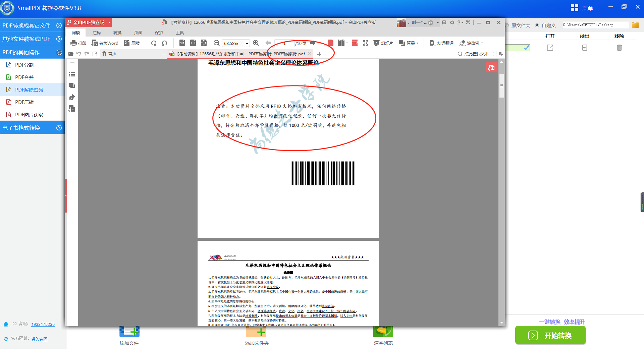Screen dimensions: 644x349
Task: Open Correction fluid (涂改液) dropdown
Action: pyautogui.click(x=471, y=43)
